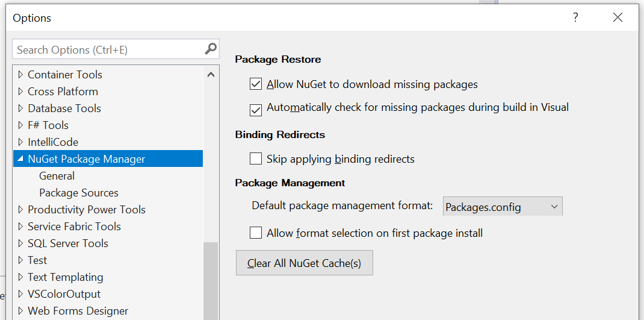
Task: Click the Default package management format label
Action: (x=342, y=205)
